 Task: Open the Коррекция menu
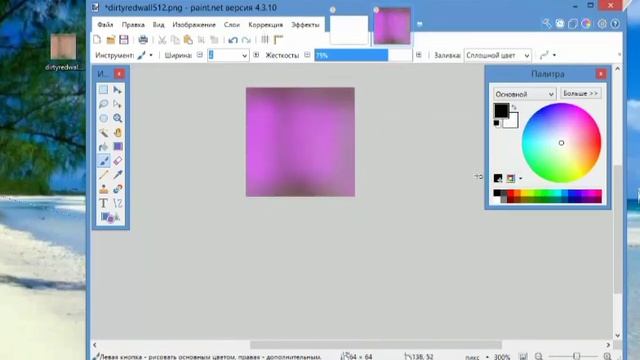pos(266,25)
